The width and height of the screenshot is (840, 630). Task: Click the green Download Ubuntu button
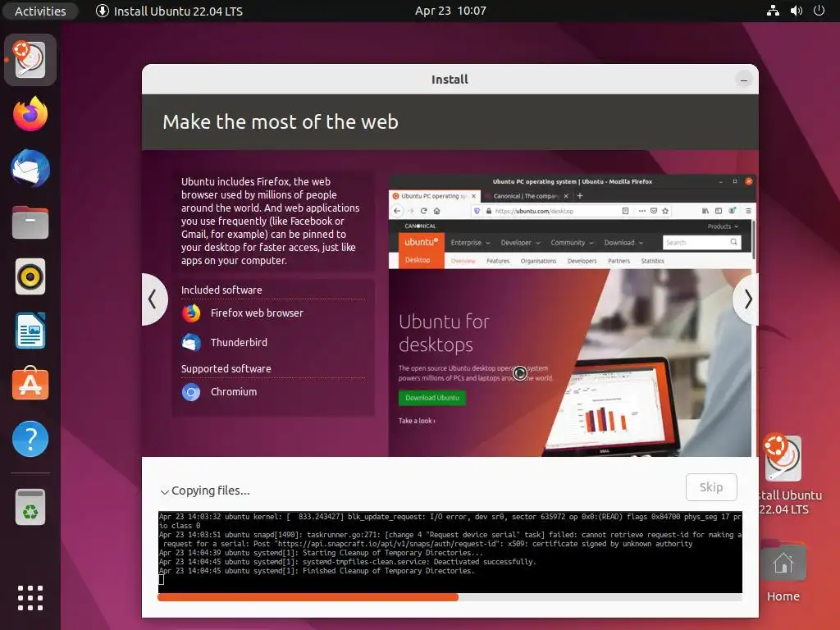click(x=431, y=398)
